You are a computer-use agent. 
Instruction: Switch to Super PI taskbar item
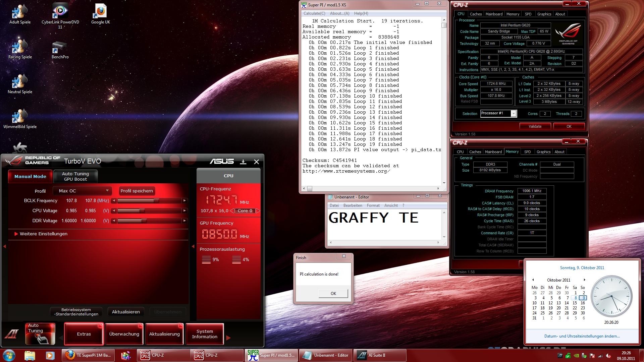pyautogui.click(x=271, y=355)
